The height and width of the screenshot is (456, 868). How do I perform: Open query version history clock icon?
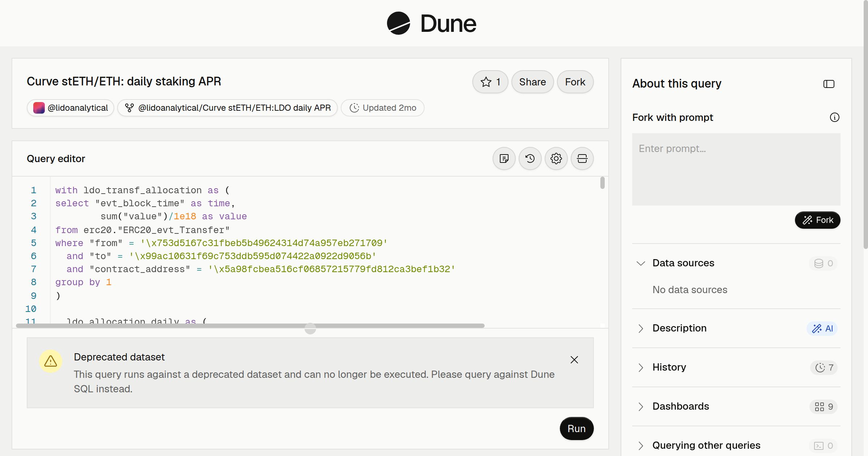click(530, 159)
